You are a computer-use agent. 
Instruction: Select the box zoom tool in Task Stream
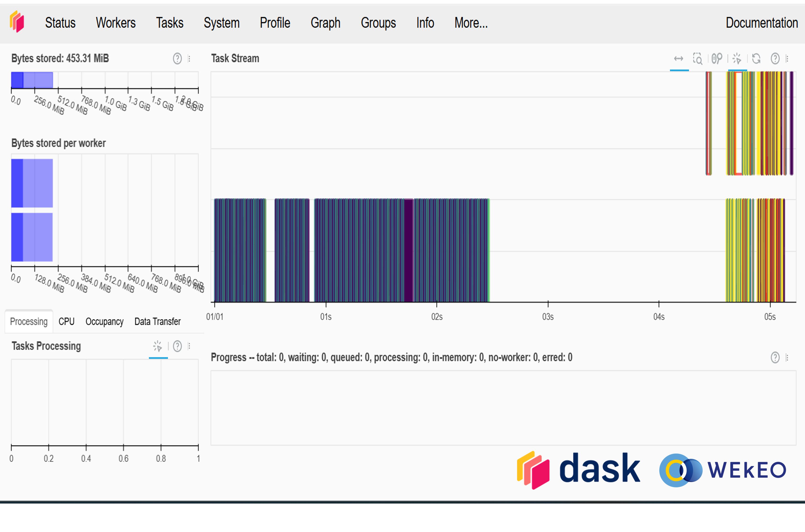tap(697, 59)
